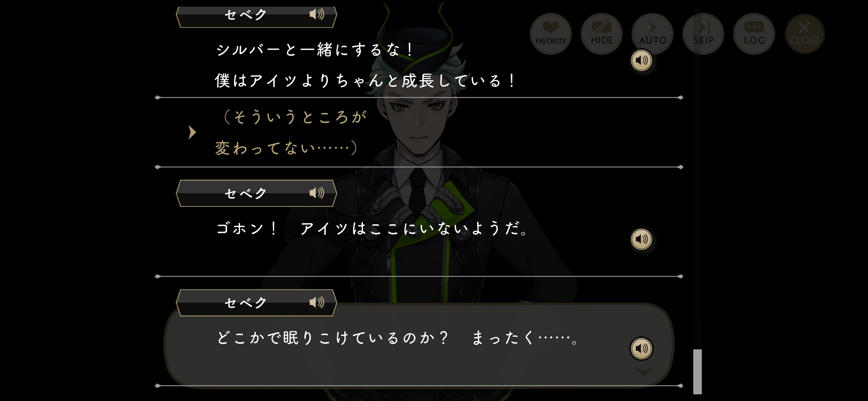
Task: Click the arrow beside そういうところが choice
Action: (x=192, y=132)
